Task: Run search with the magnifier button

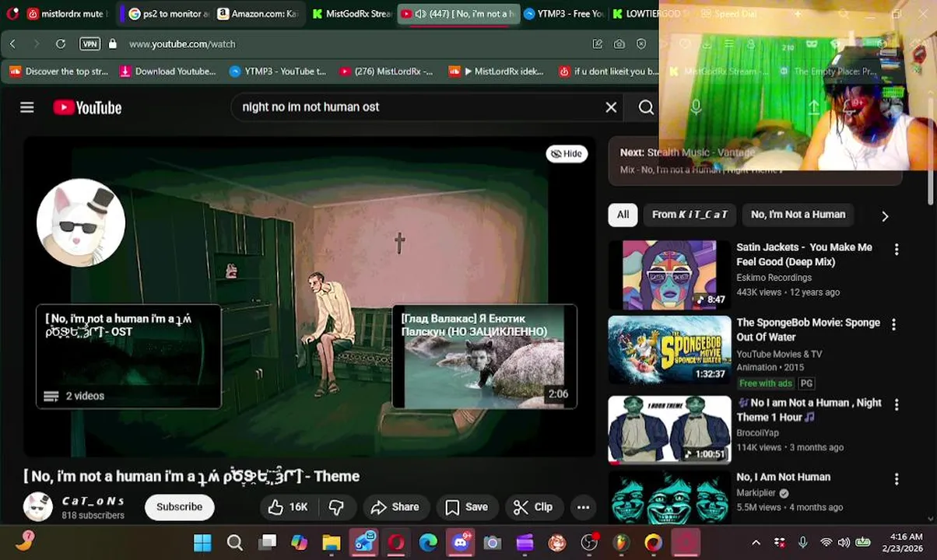Action: tap(646, 107)
